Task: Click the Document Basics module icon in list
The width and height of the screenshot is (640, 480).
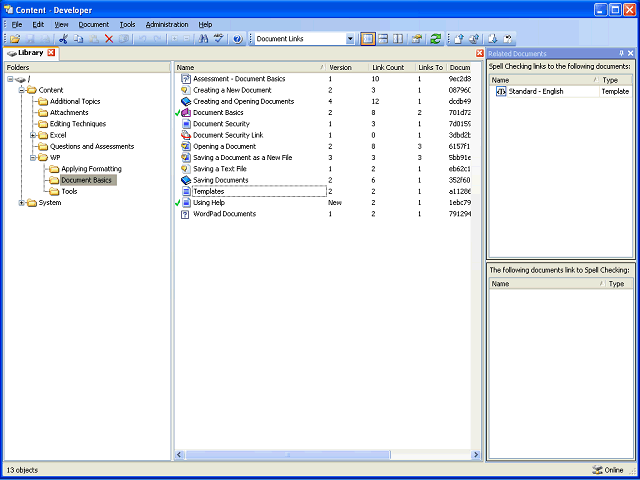Action: [186, 113]
